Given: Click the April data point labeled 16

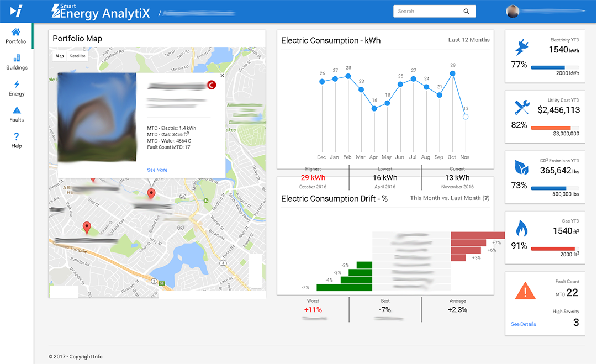Looking at the screenshot, I should 374,108.
